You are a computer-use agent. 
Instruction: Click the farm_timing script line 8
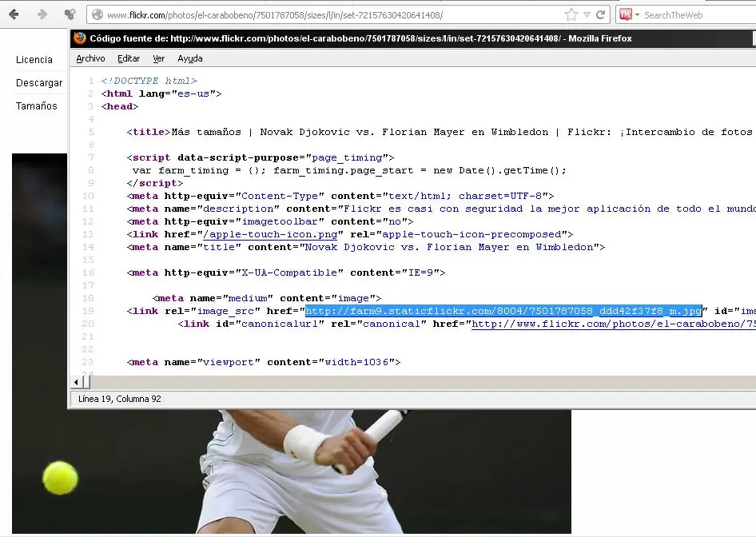click(349, 171)
